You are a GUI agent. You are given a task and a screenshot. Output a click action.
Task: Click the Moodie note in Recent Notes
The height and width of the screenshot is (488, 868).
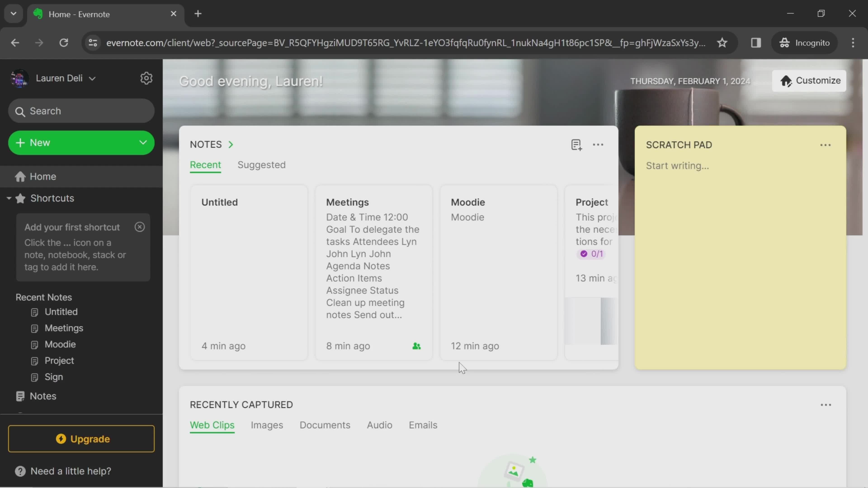60,344
